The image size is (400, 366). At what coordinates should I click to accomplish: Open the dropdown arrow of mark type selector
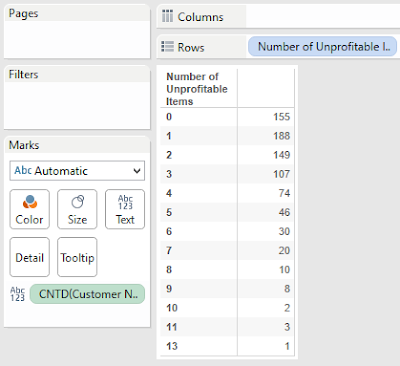137,171
